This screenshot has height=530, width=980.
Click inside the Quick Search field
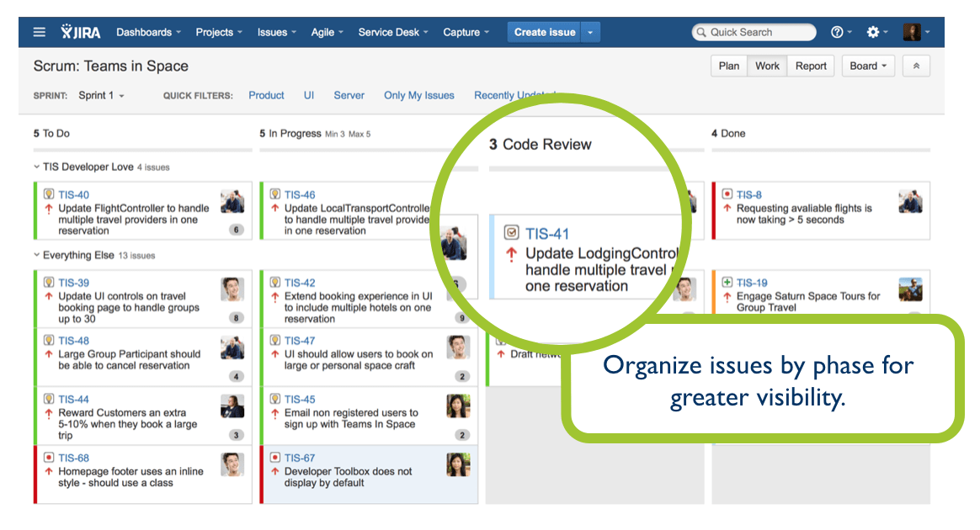tap(754, 31)
